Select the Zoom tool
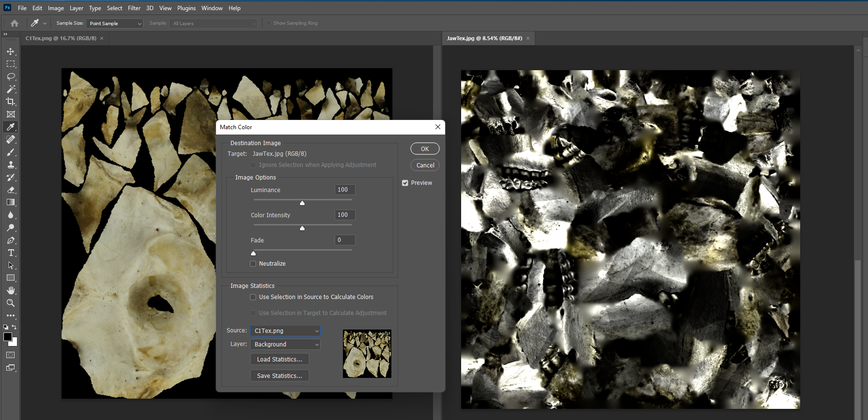 coord(11,303)
